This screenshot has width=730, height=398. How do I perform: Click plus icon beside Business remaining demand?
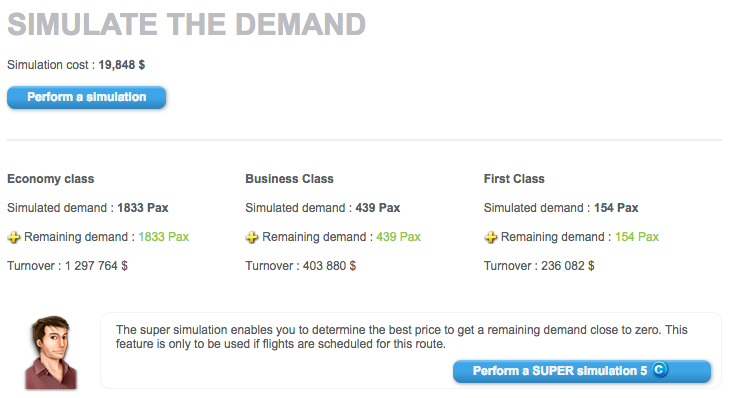[252, 237]
